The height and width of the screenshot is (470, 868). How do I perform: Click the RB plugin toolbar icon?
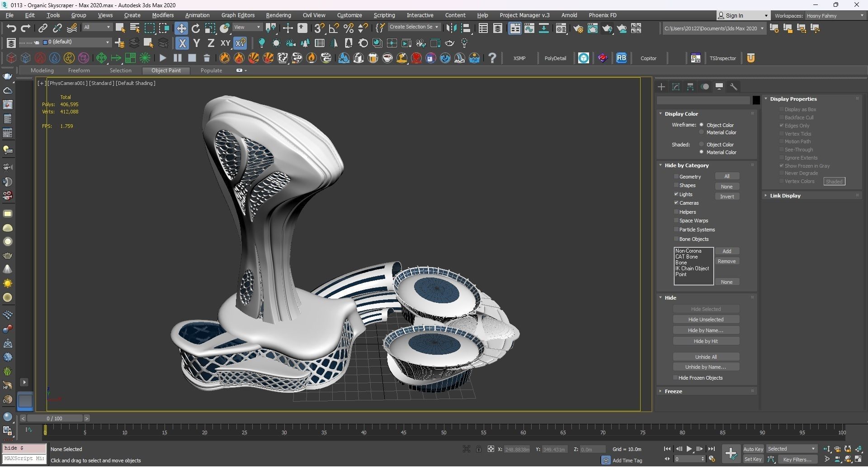pyautogui.click(x=621, y=58)
